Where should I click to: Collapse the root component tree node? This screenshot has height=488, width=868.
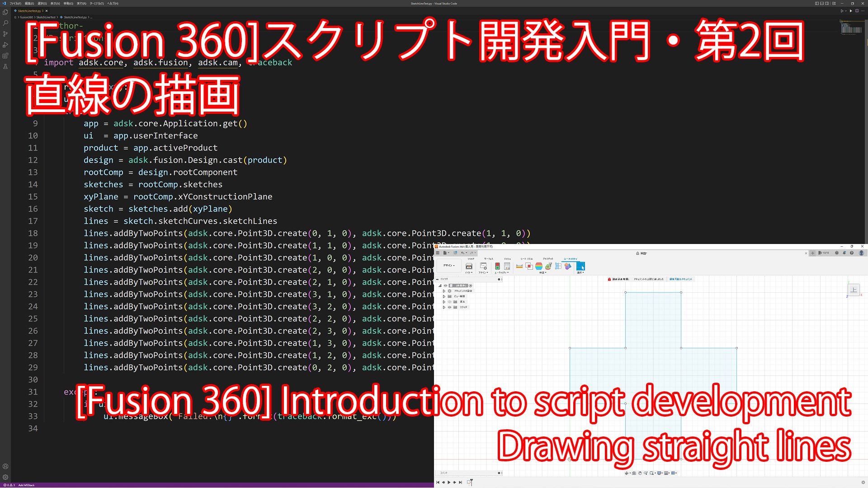click(440, 286)
